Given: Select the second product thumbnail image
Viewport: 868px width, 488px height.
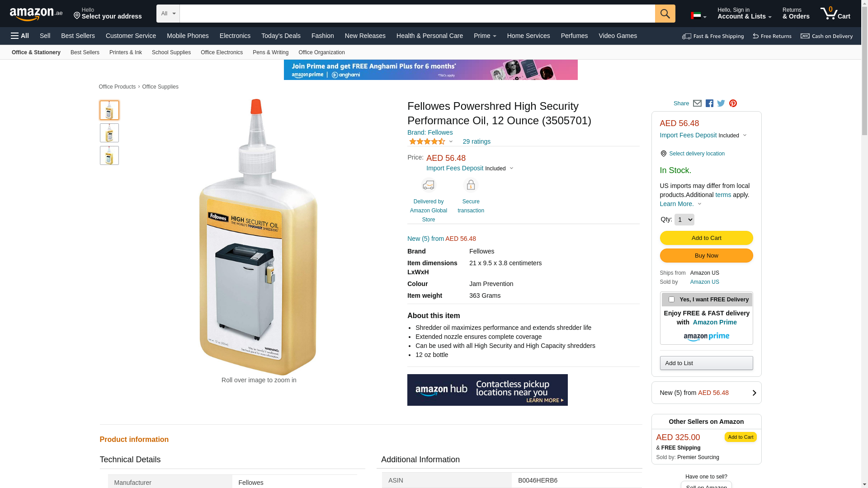Looking at the screenshot, I should tap(109, 133).
